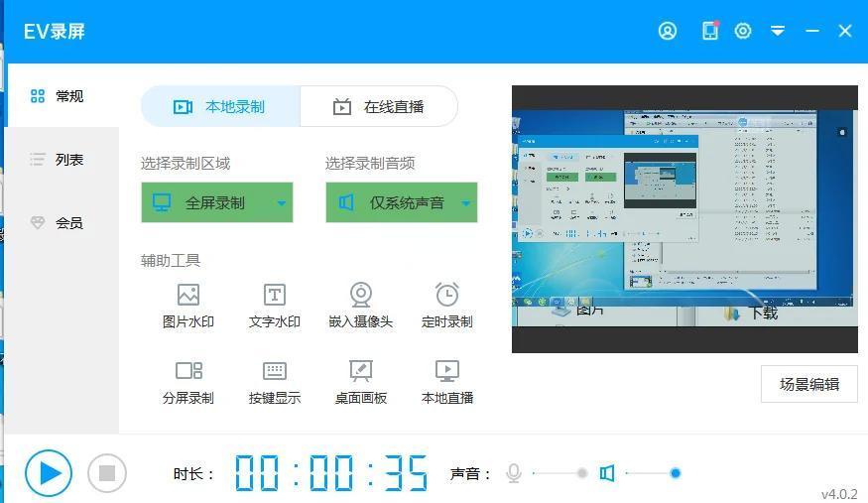Open the user account profile icon
This screenshot has height=503, width=868.
(668, 31)
